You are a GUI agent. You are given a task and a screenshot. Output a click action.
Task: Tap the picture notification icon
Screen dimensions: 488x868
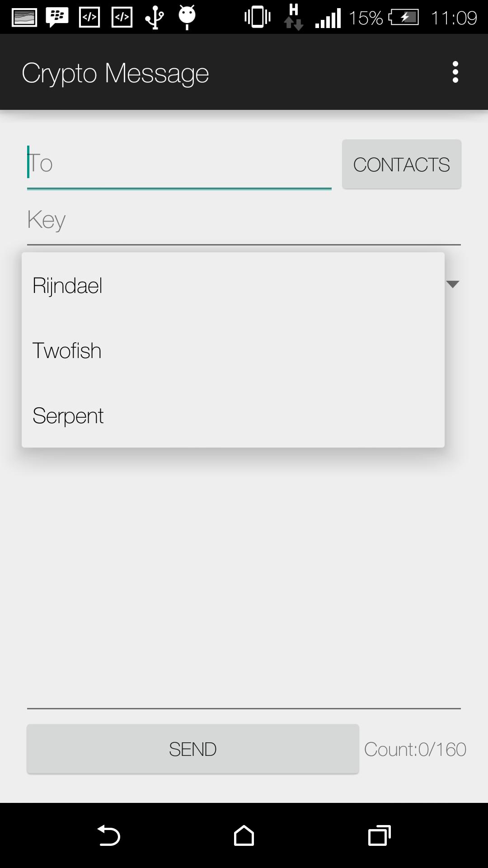pos(24,17)
